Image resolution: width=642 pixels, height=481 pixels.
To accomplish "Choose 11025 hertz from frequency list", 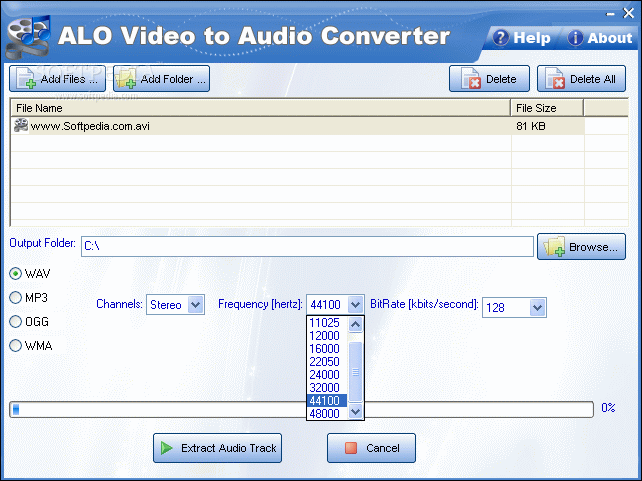I will [327, 323].
